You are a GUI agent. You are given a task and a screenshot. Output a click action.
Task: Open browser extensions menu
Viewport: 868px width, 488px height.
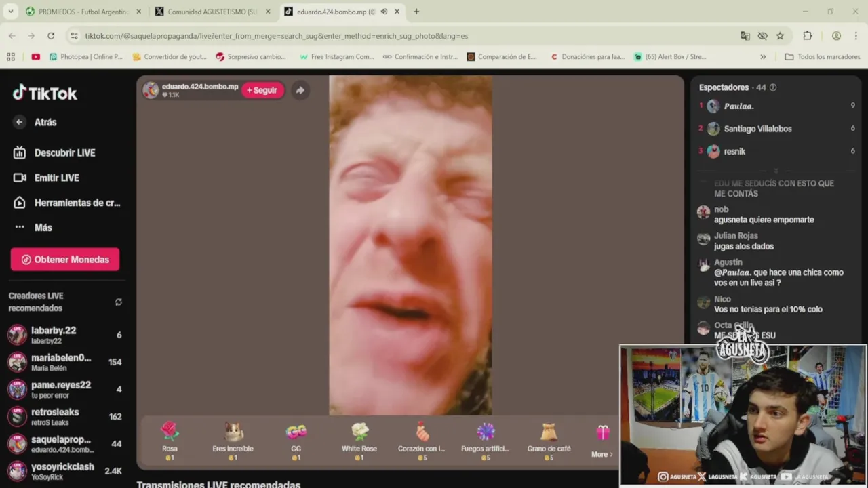807,36
